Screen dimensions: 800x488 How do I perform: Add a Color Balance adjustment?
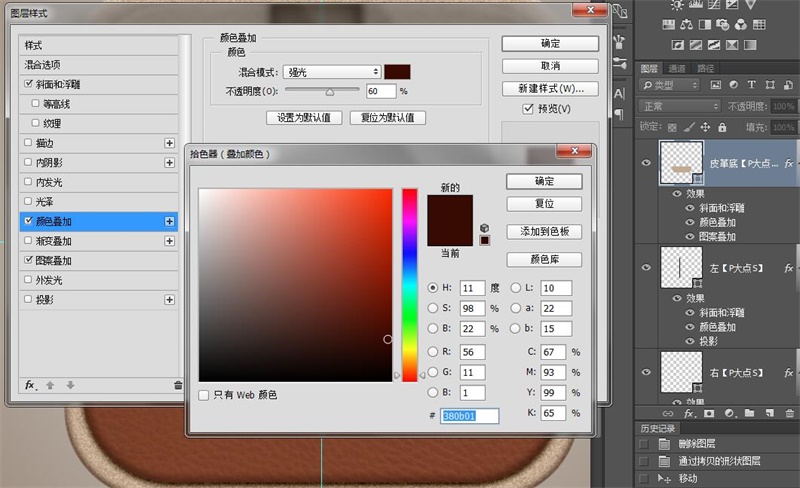pyautogui.click(x=687, y=24)
